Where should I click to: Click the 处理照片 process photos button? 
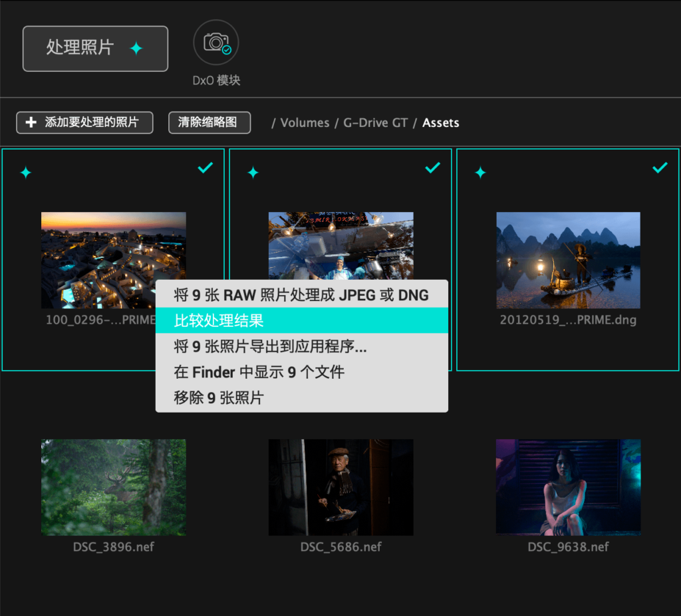coord(95,49)
